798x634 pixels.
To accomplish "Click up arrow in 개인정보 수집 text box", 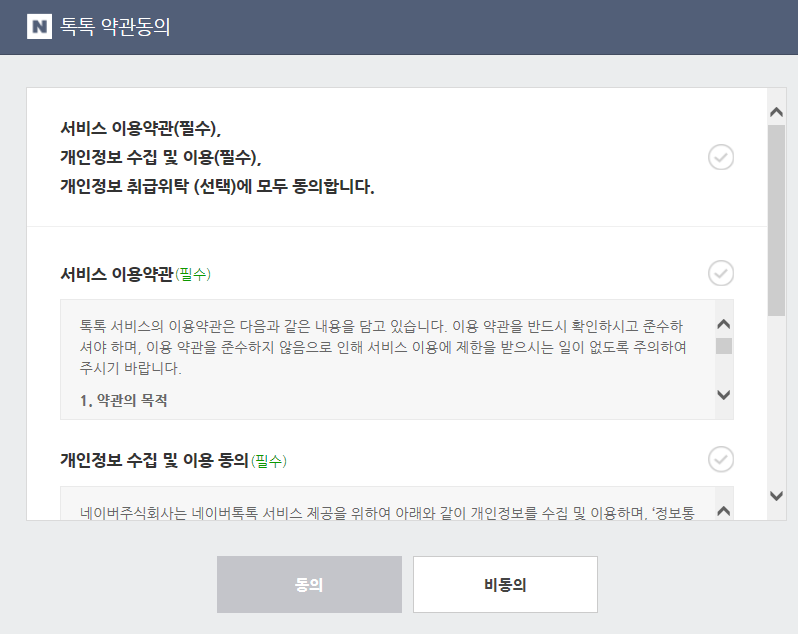I will click(x=724, y=511).
